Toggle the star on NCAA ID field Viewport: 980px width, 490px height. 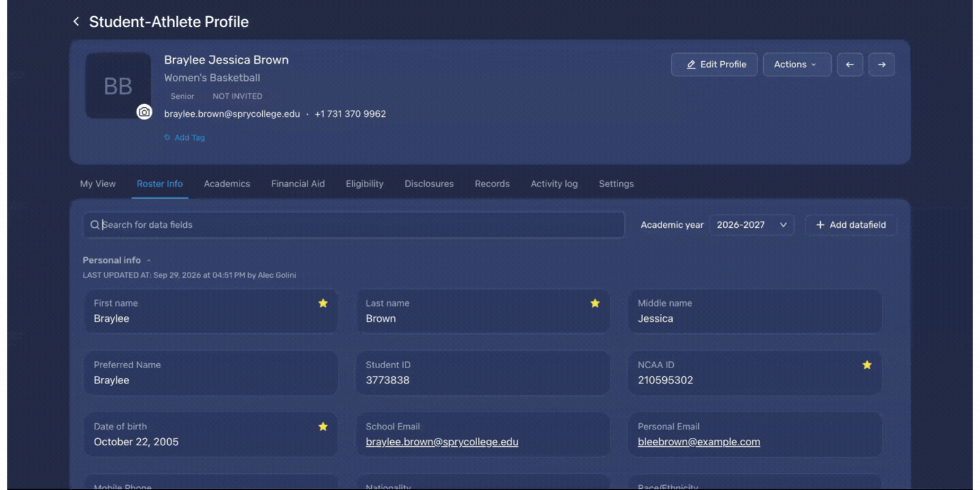coord(867,365)
